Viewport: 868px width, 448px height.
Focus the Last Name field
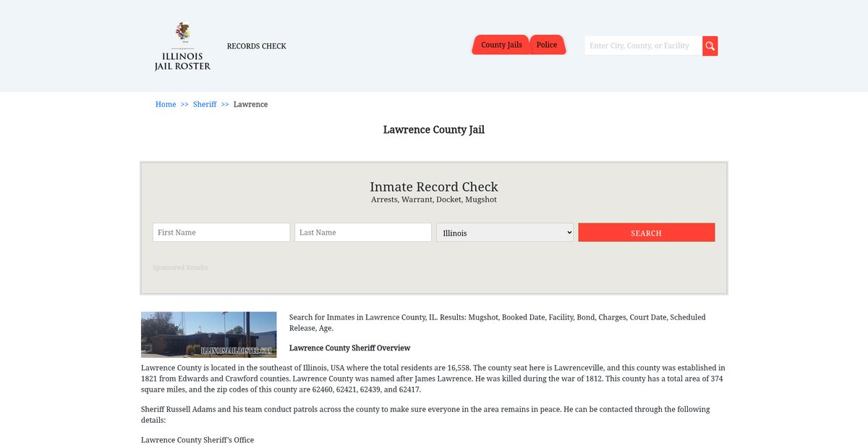coord(363,233)
